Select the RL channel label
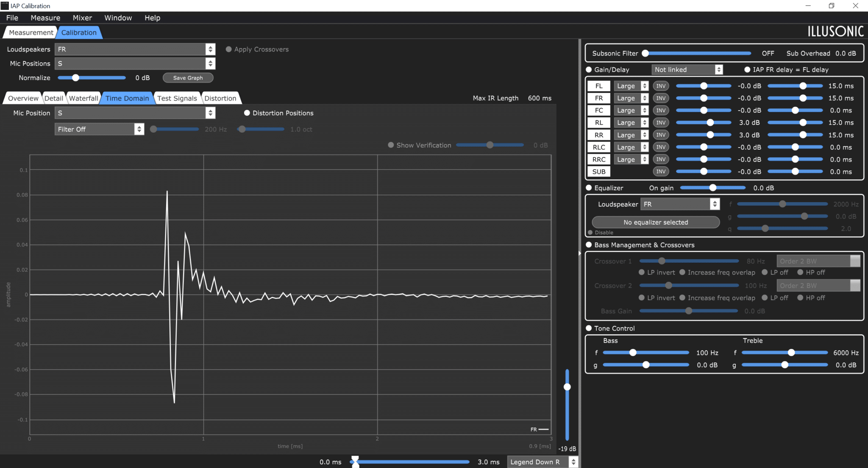868x468 pixels. (599, 123)
